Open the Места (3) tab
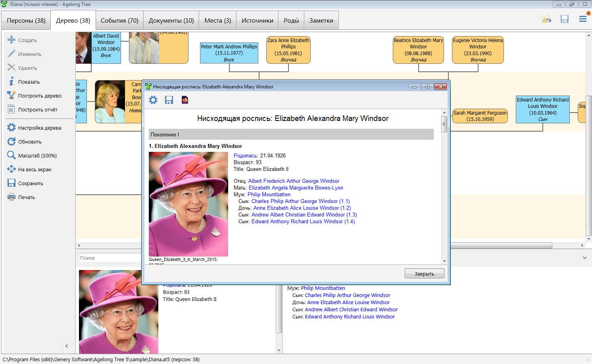 [x=218, y=21]
